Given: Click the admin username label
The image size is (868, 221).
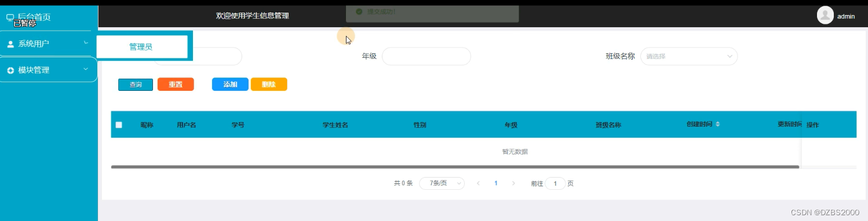Looking at the screenshot, I should (x=846, y=16).
